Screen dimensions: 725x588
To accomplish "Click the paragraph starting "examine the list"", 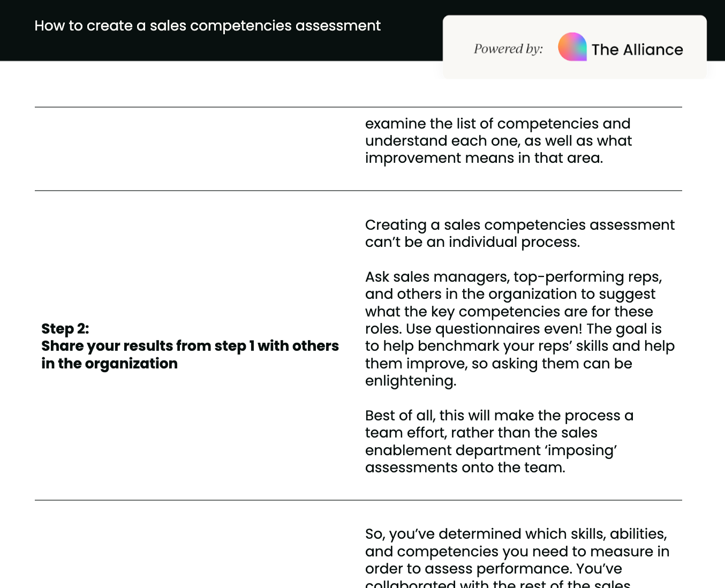I will [x=498, y=141].
